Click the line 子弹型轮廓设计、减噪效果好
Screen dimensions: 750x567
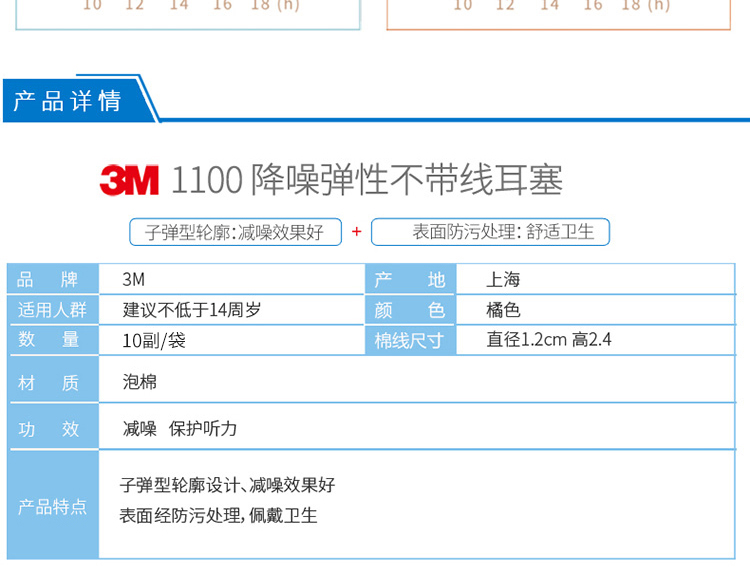227,485
